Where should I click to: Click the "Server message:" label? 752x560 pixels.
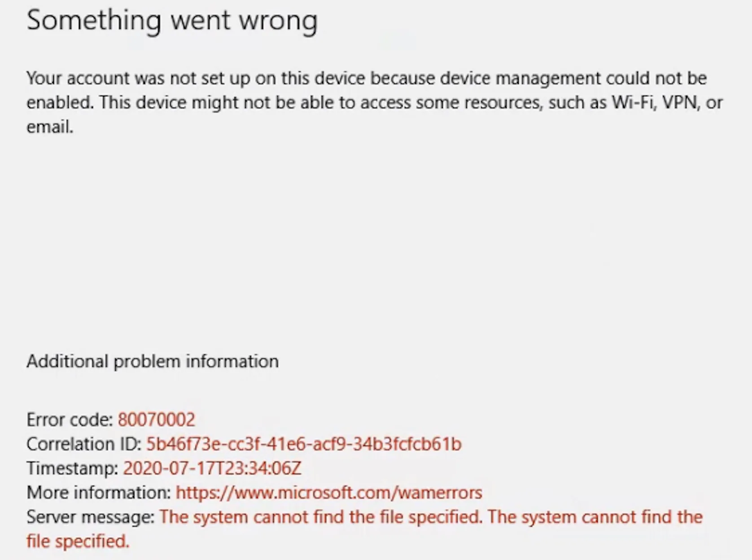pyautogui.click(x=90, y=517)
